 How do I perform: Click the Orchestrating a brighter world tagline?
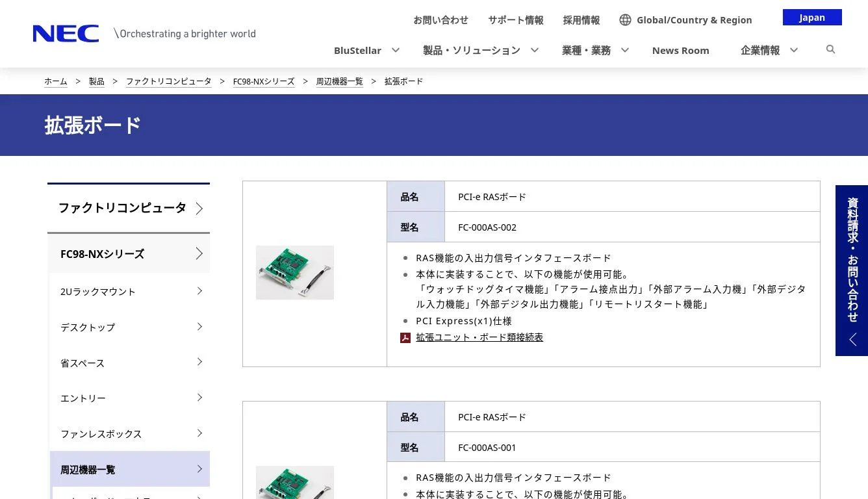point(185,34)
